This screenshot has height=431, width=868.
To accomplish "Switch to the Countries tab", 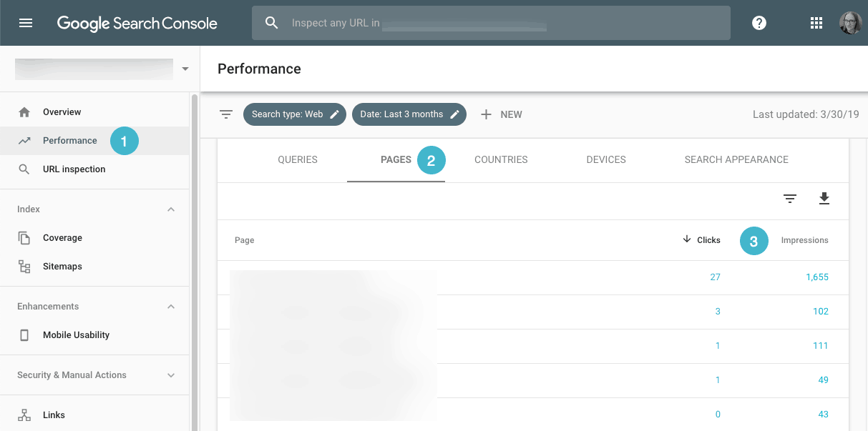I will click(x=501, y=160).
